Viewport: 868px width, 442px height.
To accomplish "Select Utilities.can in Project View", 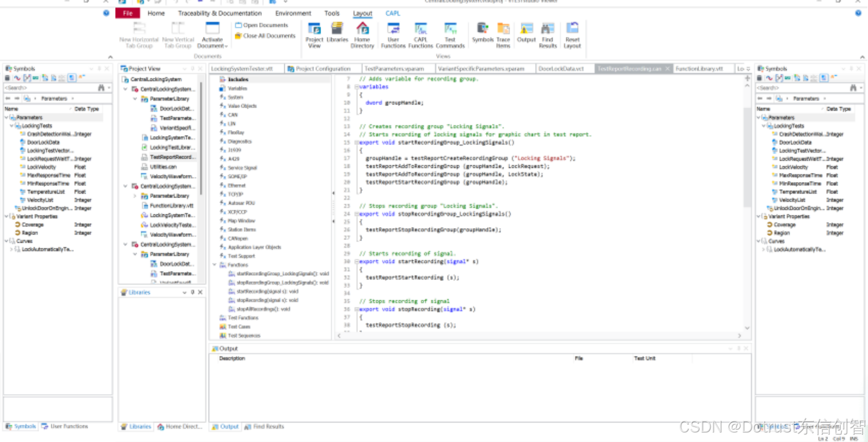I will 163,167.
